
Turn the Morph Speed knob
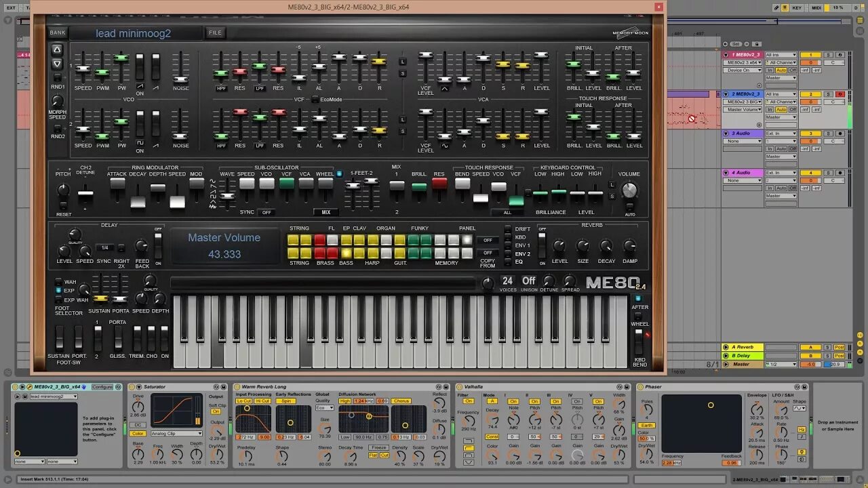point(58,101)
